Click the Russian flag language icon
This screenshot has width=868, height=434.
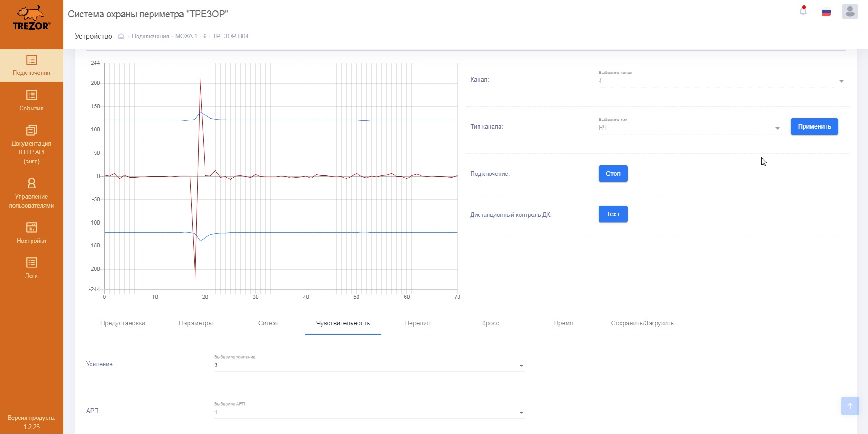(x=826, y=12)
